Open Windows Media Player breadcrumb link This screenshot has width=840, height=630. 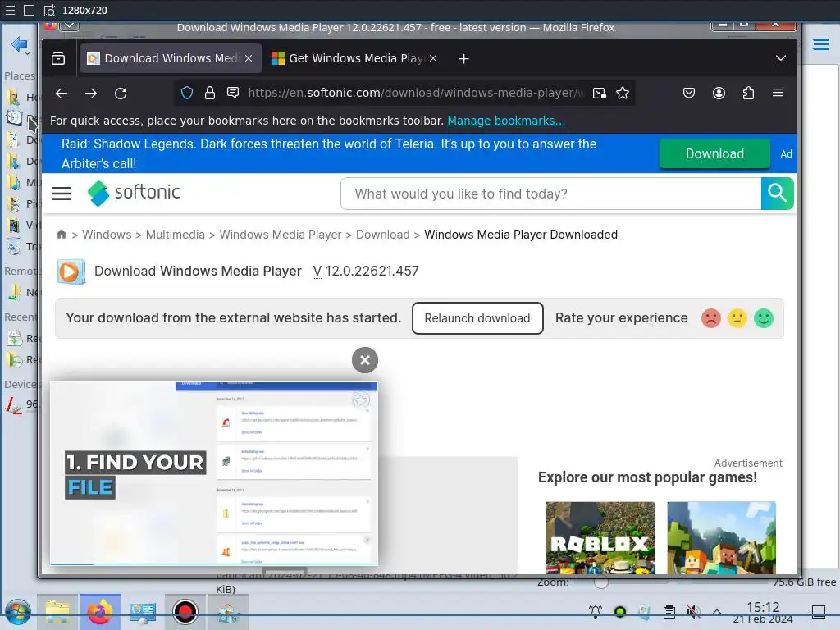(281, 235)
